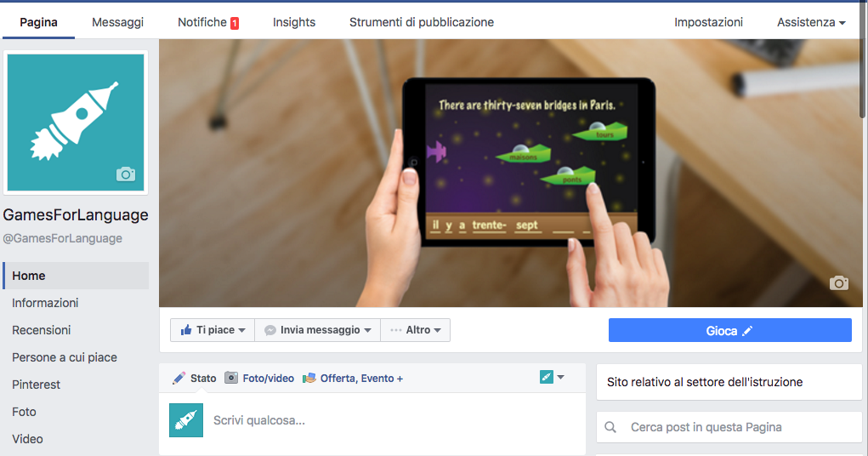The width and height of the screenshot is (868, 456).
Task: Open the GamesForLanguage rocket profile picture
Action: (x=77, y=122)
